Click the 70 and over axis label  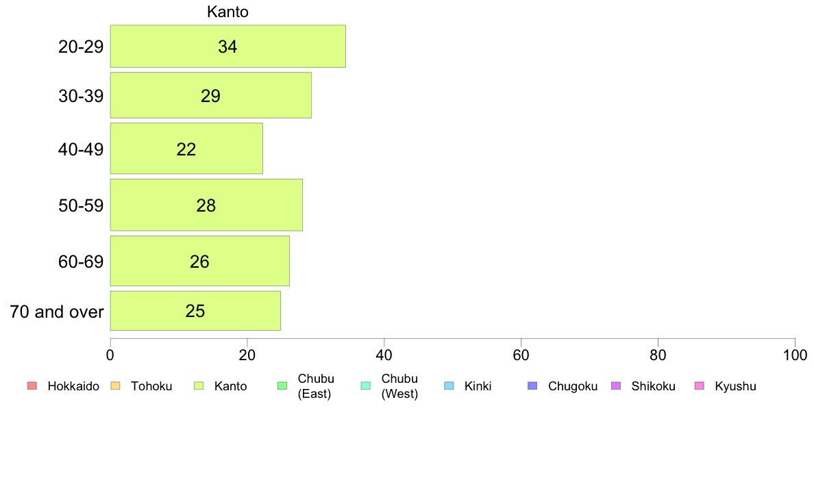coord(57,312)
